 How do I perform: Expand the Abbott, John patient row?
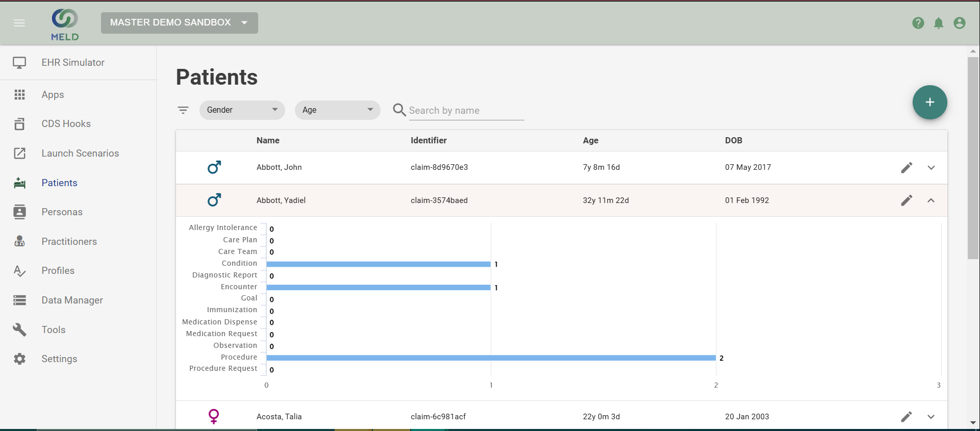click(931, 168)
